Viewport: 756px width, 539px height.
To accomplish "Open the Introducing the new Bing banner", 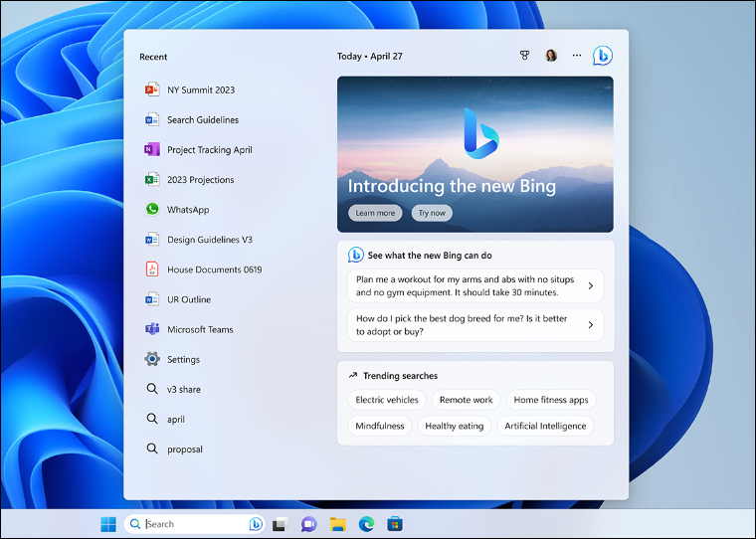I will [x=474, y=154].
